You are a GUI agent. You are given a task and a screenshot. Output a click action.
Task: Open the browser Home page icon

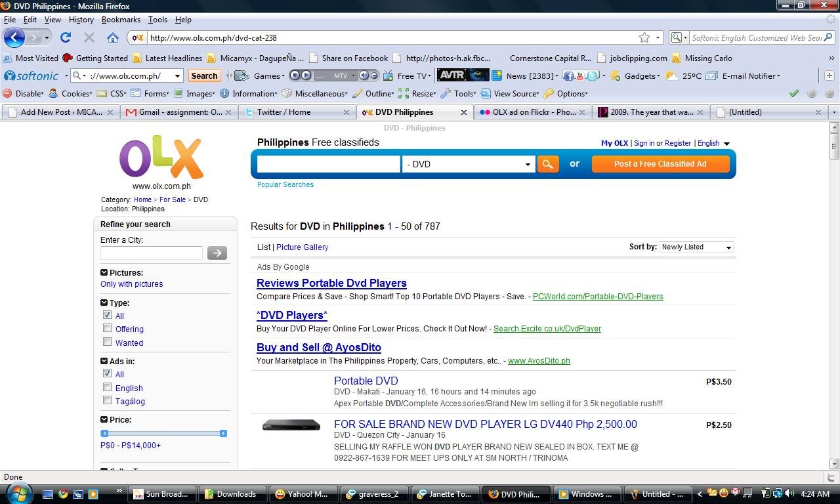[x=113, y=37]
